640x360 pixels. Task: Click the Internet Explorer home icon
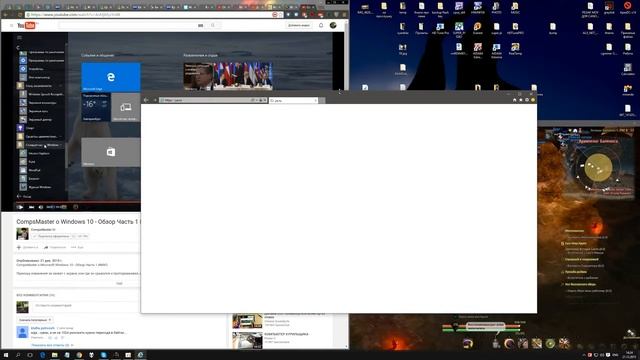point(514,100)
